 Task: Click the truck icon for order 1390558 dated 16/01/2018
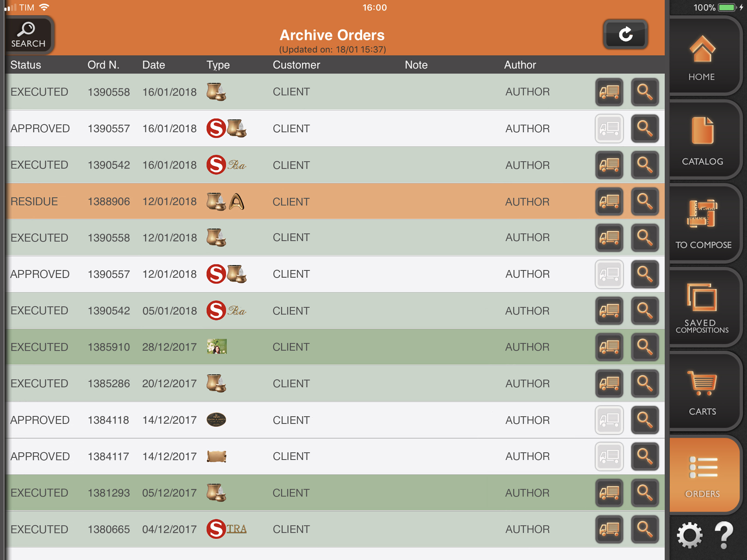[x=609, y=92]
